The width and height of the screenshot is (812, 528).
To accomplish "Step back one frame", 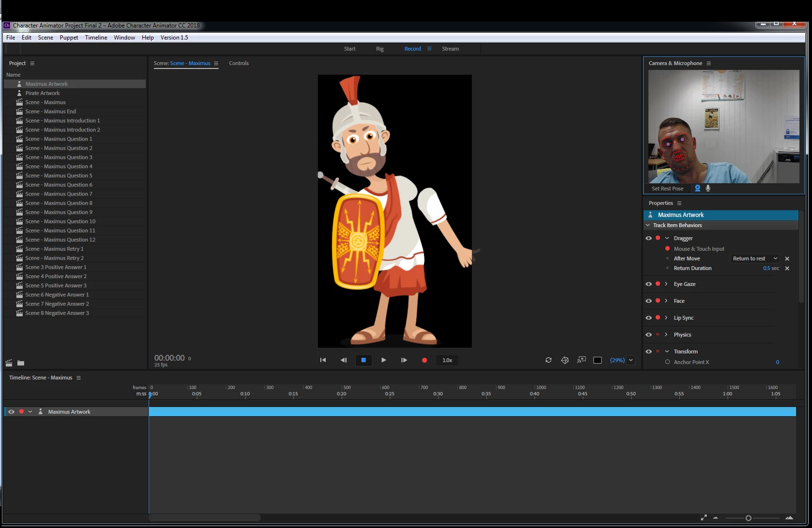I will coord(344,360).
